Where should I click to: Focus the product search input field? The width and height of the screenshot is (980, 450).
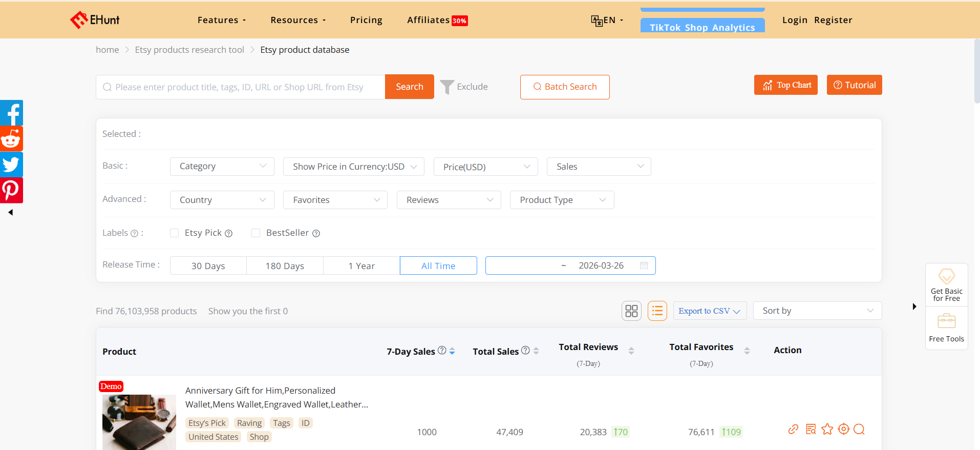[241, 87]
